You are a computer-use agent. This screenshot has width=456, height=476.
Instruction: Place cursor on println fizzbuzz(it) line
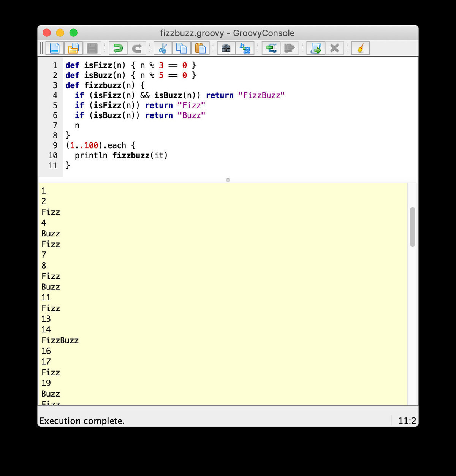tap(121, 155)
